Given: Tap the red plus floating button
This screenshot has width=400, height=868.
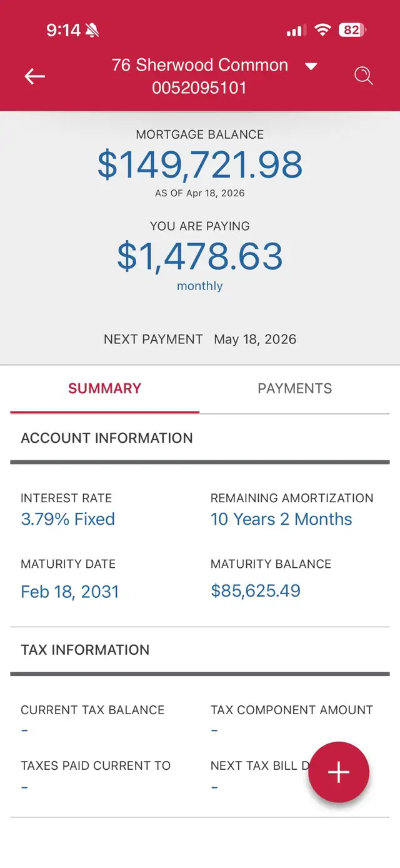Looking at the screenshot, I should (x=339, y=772).
